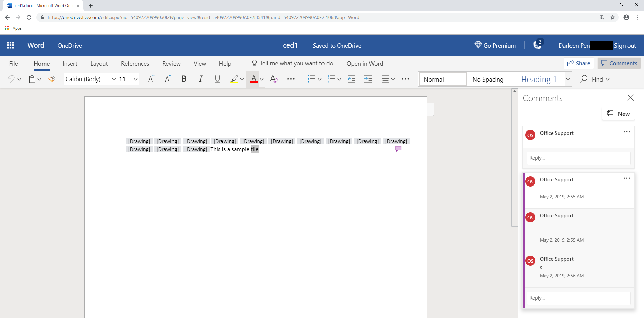Switch to the Layout tab
The height and width of the screenshot is (318, 644).
click(99, 64)
